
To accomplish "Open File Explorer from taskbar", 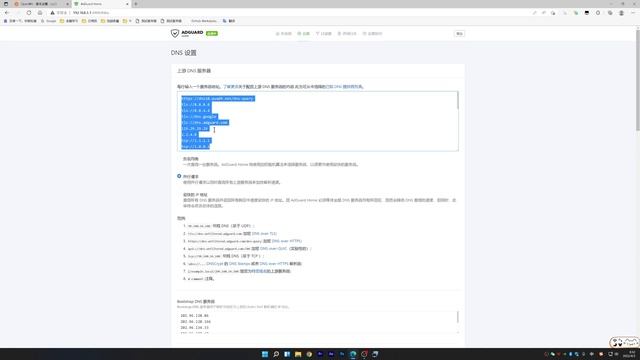I will pos(298,354).
